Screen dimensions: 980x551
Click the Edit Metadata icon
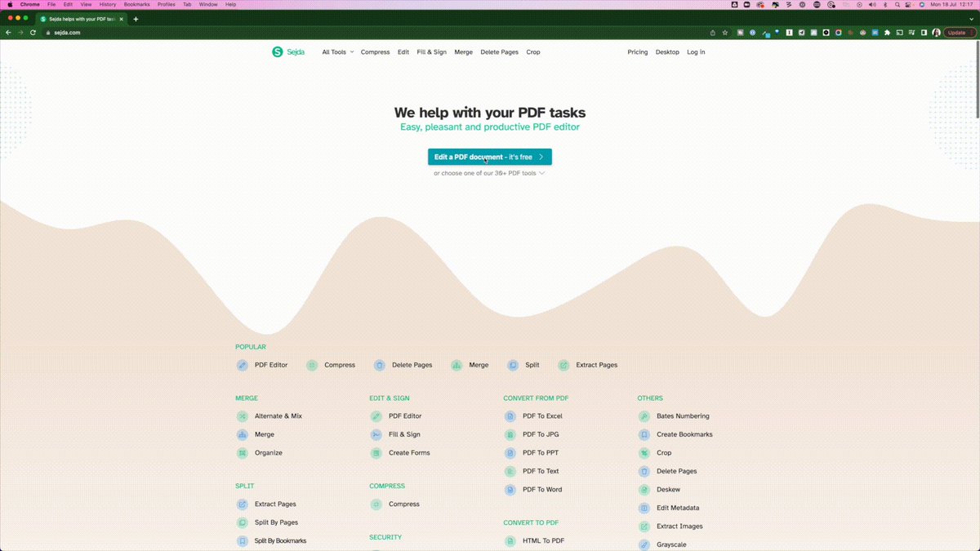coord(644,509)
